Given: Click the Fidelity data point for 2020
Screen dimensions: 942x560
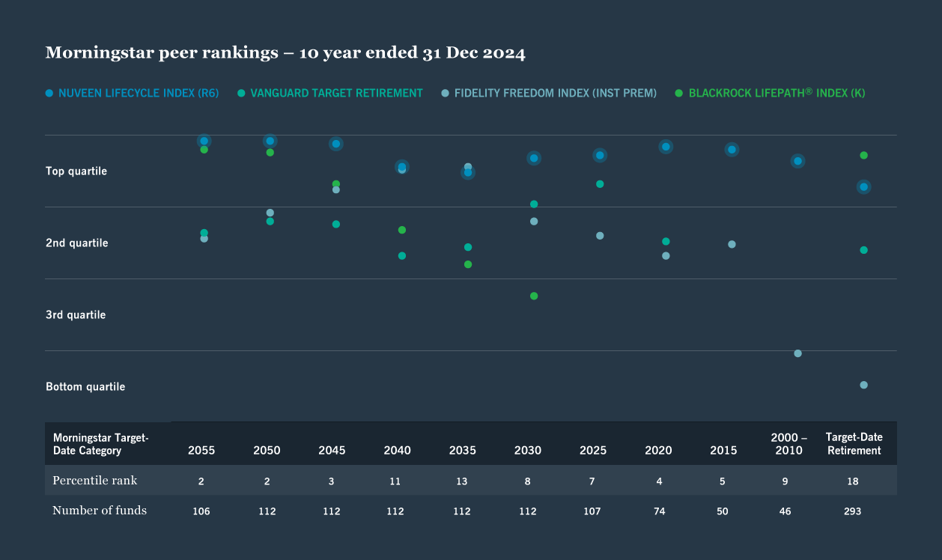Looking at the screenshot, I should [666, 256].
